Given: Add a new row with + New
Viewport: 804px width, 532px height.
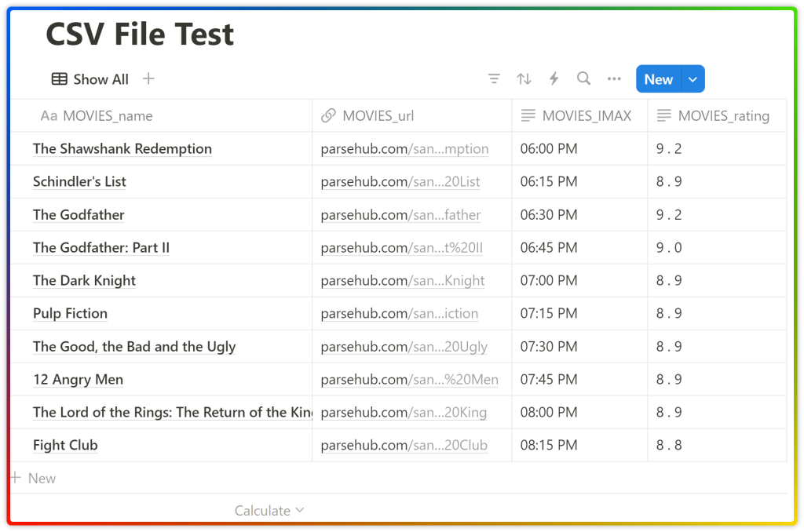Looking at the screenshot, I should point(34,478).
